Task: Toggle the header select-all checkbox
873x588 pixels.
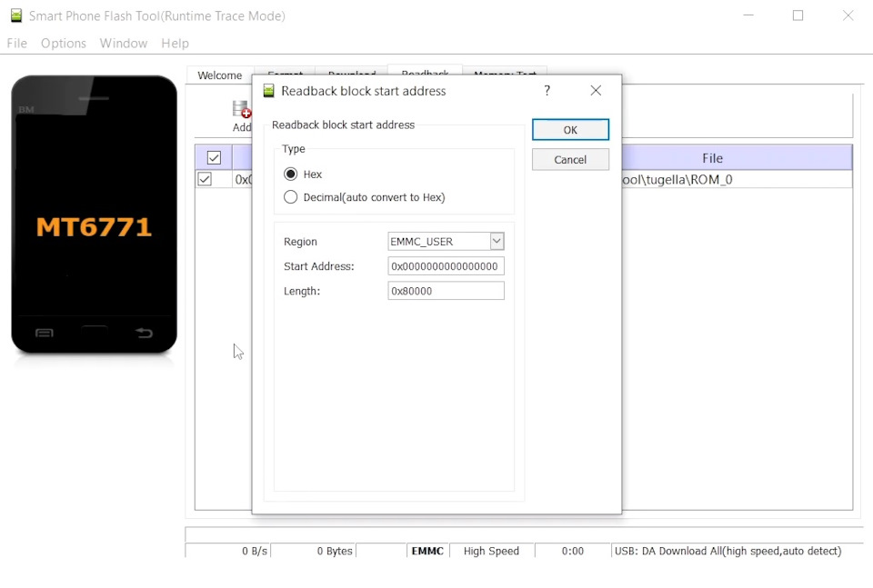Action: click(x=214, y=158)
